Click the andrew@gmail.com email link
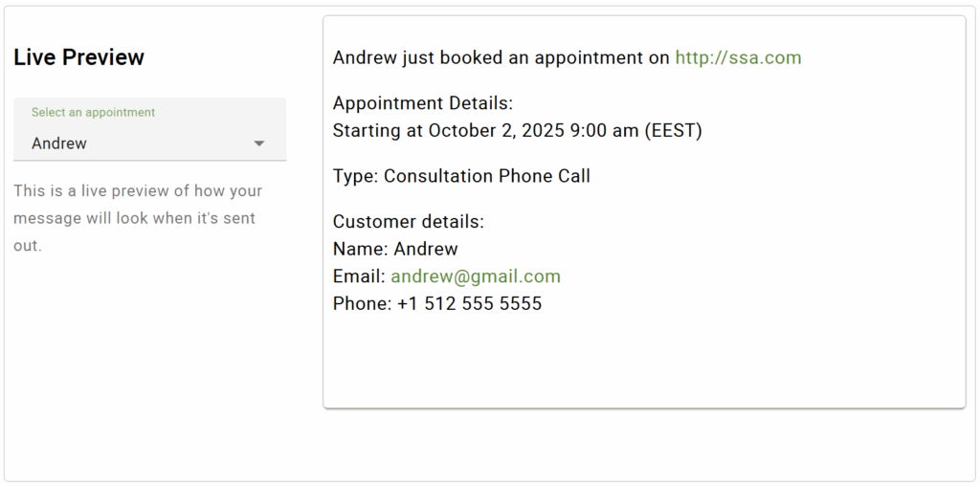 [x=476, y=276]
